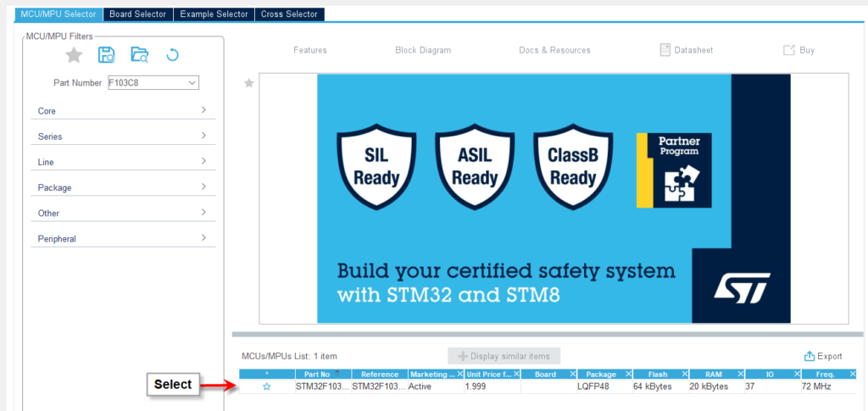Open Docs & Resources view
868x411 pixels.
(x=554, y=50)
